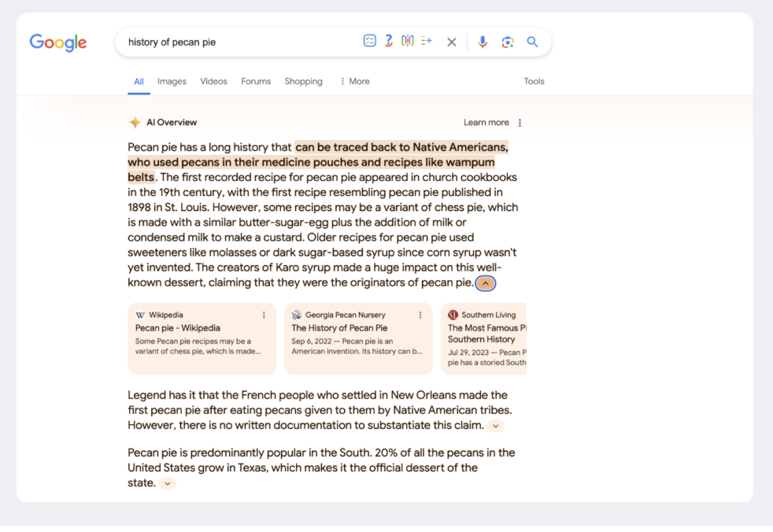Click the AI Overview heading text
Viewport: 773px width, 532px height.
(x=172, y=122)
